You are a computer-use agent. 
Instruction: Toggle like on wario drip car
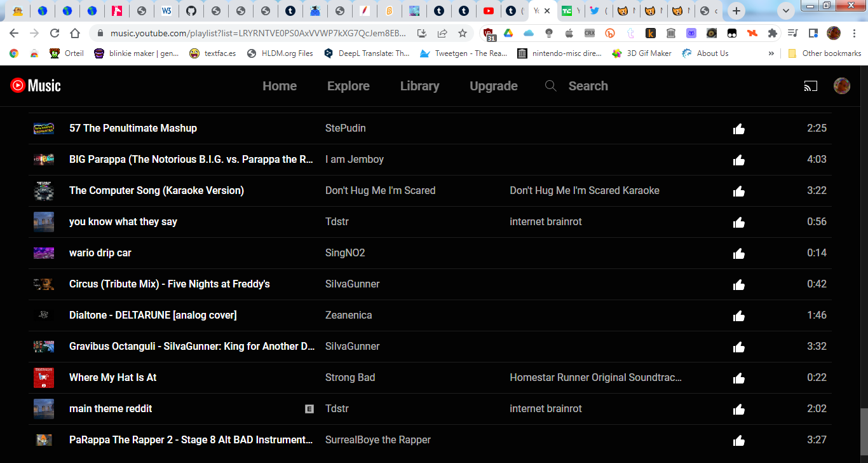pyautogui.click(x=738, y=254)
